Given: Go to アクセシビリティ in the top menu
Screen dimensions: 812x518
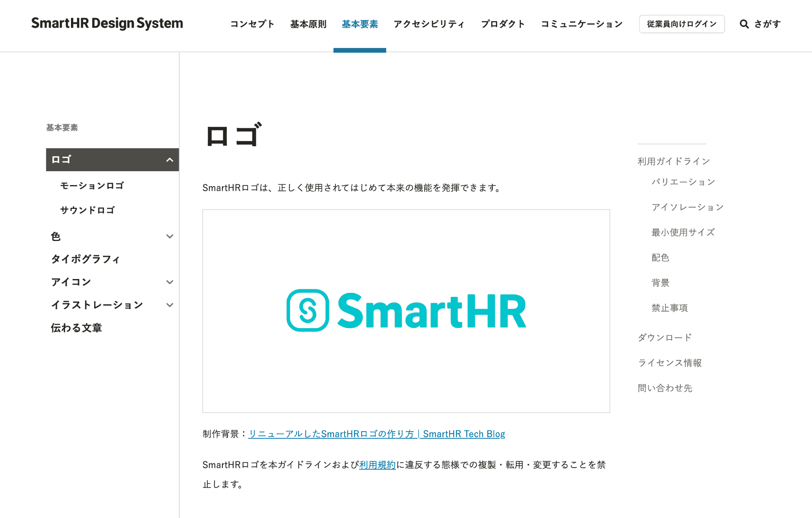Looking at the screenshot, I should (429, 24).
